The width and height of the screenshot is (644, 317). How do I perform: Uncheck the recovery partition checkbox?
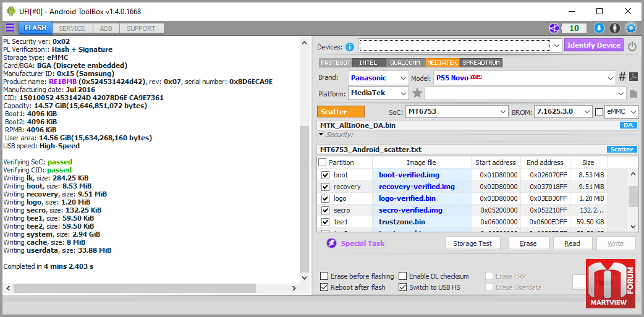(x=325, y=187)
